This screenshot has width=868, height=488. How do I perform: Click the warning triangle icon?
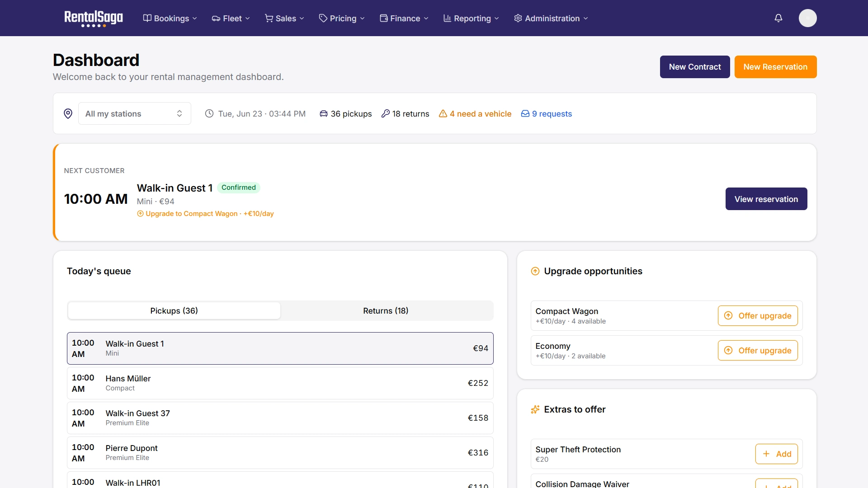point(443,113)
